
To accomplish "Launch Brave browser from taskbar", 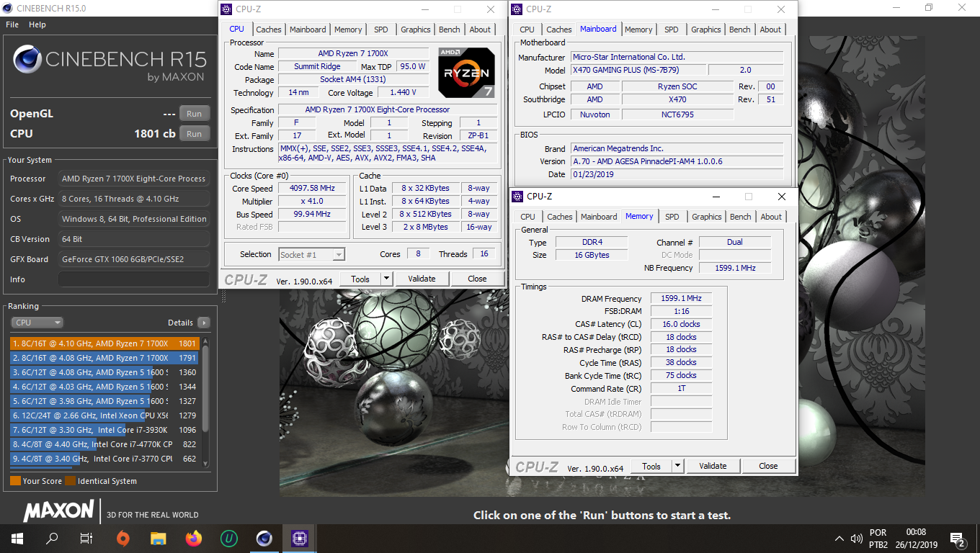I will [x=123, y=538].
